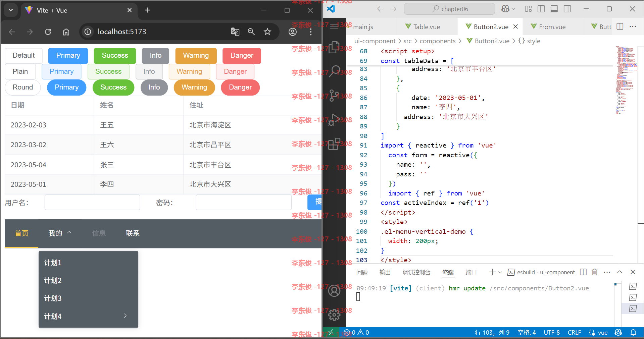Open Extensions view in VS Code
The height and width of the screenshot is (339, 644).
(x=334, y=144)
